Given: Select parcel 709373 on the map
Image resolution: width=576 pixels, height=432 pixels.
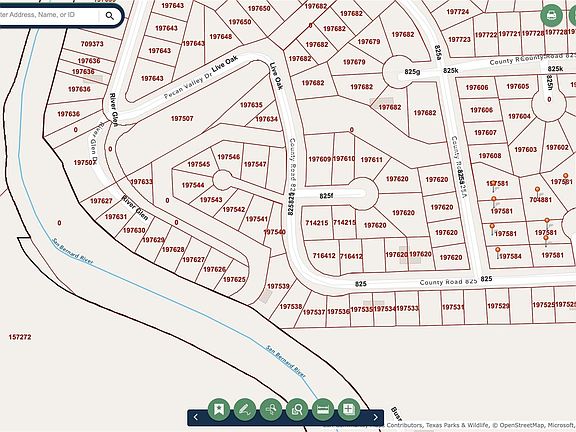Looking at the screenshot, I should pyautogui.click(x=92, y=44).
